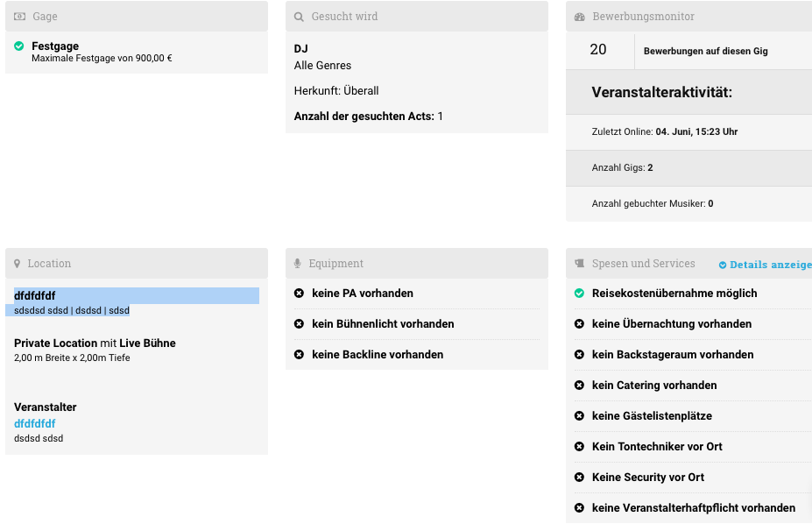Click the money icon beside Gage header
Image resolution: width=812 pixels, height=531 pixels.
pyautogui.click(x=19, y=17)
